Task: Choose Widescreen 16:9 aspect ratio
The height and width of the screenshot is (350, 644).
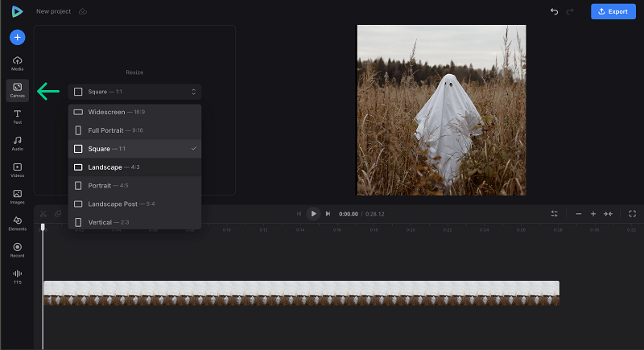Action: (x=134, y=112)
